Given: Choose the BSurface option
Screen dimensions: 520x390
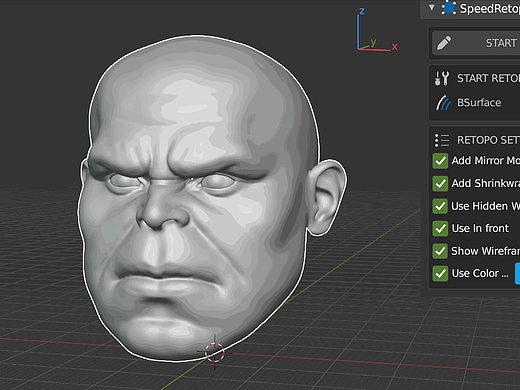Looking at the screenshot, I should tap(479, 103).
